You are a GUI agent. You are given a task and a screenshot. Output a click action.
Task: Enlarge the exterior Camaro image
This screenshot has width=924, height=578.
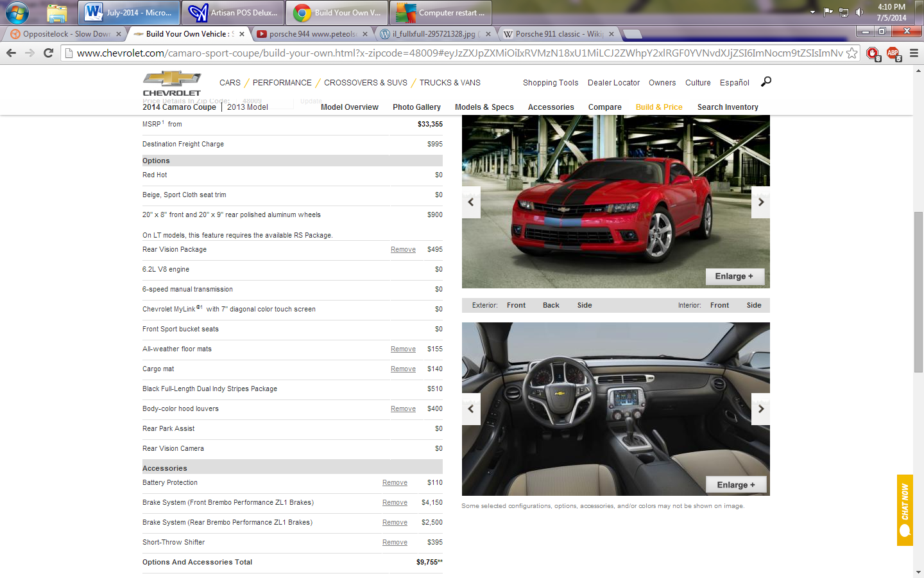point(735,276)
